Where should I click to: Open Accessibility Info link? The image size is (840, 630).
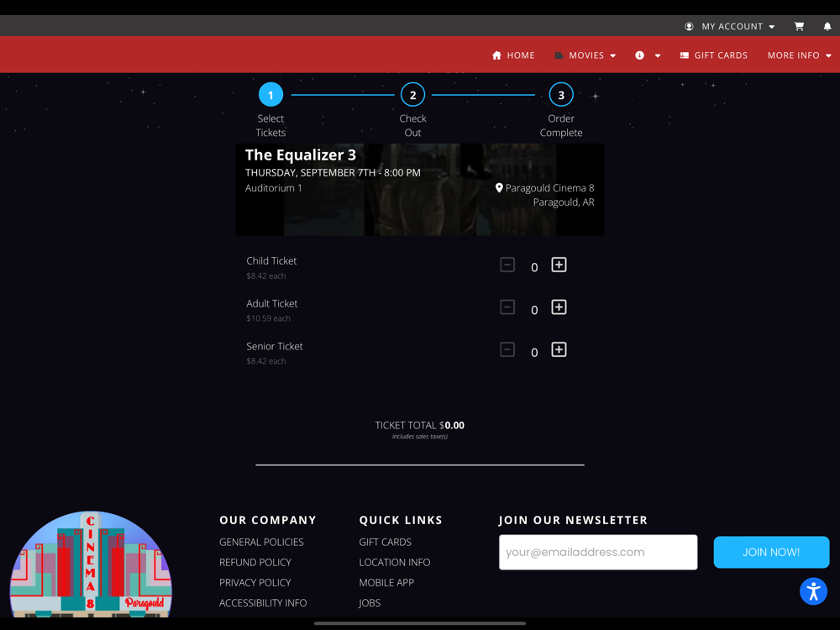point(263,602)
